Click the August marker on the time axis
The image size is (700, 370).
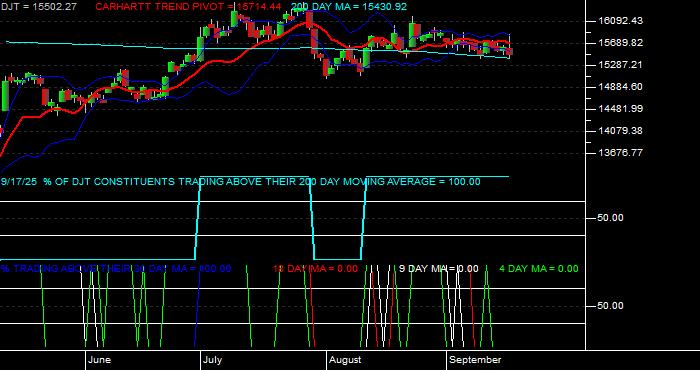tap(346, 360)
